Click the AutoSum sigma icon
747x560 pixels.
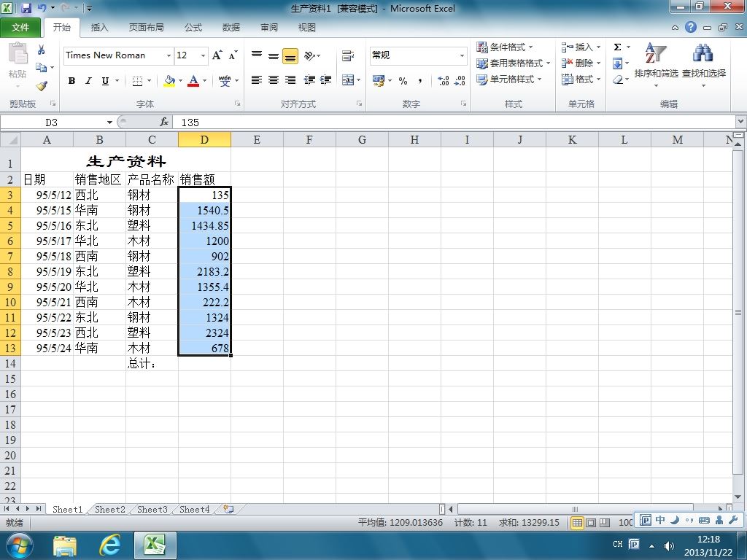pyautogui.click(x=617, y=47)
